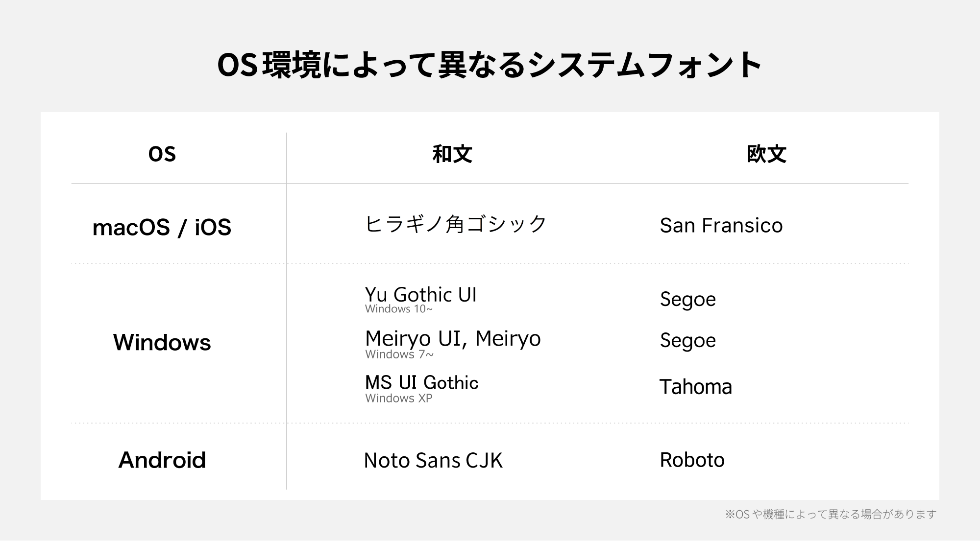Select the MS UI Gothic entry
This screenshot has width=980, height=541.
pyautogui.click(x=422, y=382)
